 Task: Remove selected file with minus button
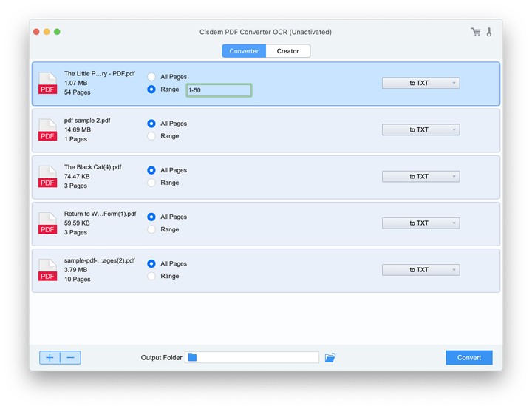[x=71, y=357]
